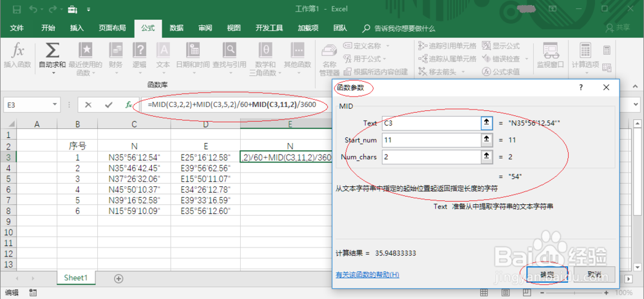Collapse dialog via Num_chars range button
644x299 pixels.
click(x=487, y=157)
